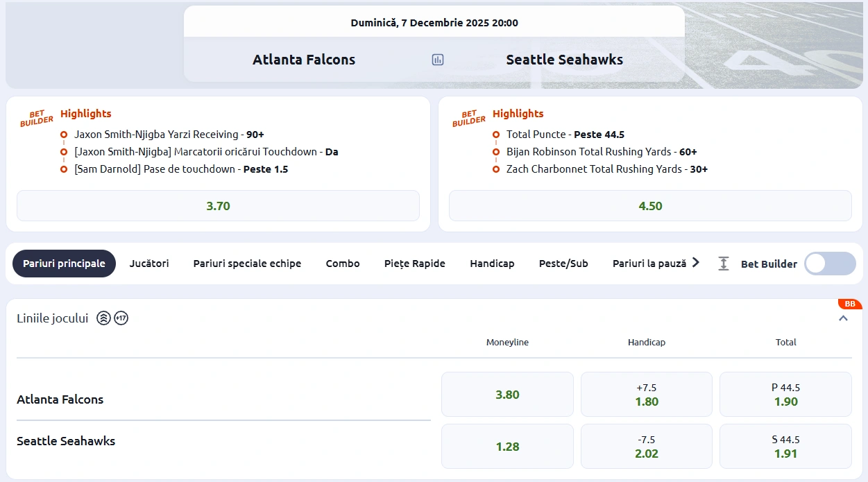Screen dimensions: 868x482
Task: Collapse the Liniile jocului section
Action: point(843,318)
